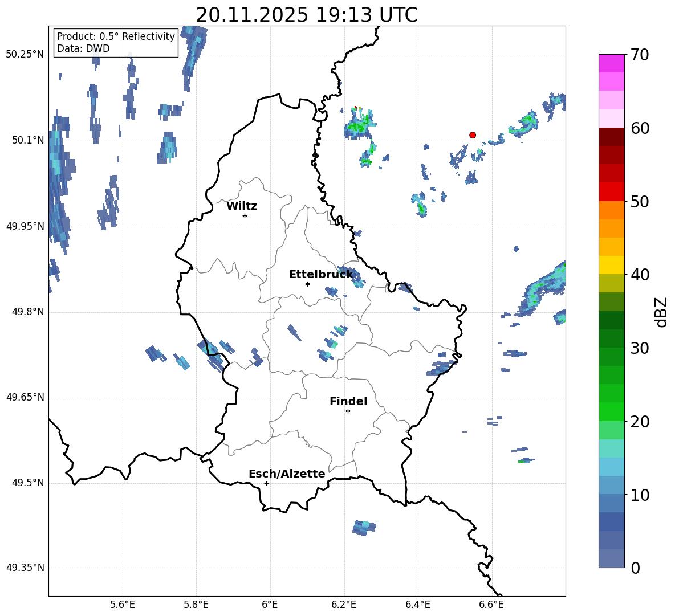
Task: Click the cross marker below Esch/Alzette
Action: click(x=266, y=483)
